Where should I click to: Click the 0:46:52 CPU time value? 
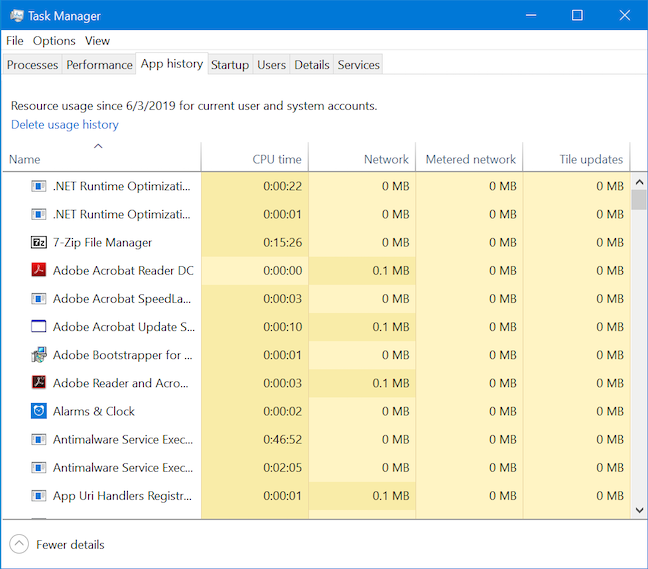tap(283, 439)
